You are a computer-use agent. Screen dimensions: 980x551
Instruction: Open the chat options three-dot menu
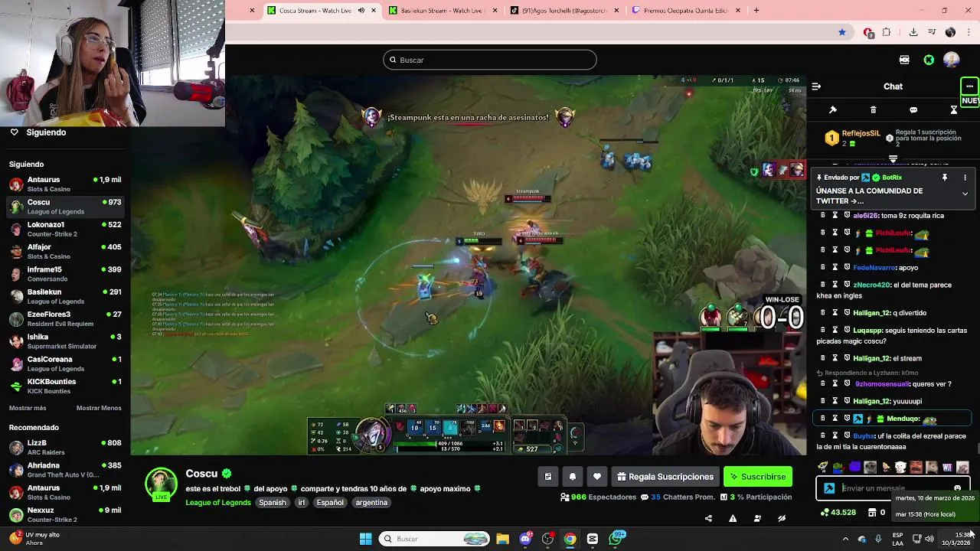969,86
